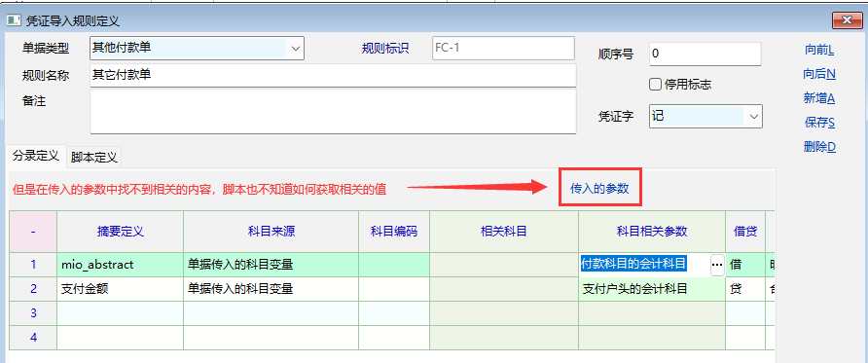Image resolution: width=868 pixels, height=363 pixels.
Task: Click the 摘要定义 column header
Action: tap(120, 232)
